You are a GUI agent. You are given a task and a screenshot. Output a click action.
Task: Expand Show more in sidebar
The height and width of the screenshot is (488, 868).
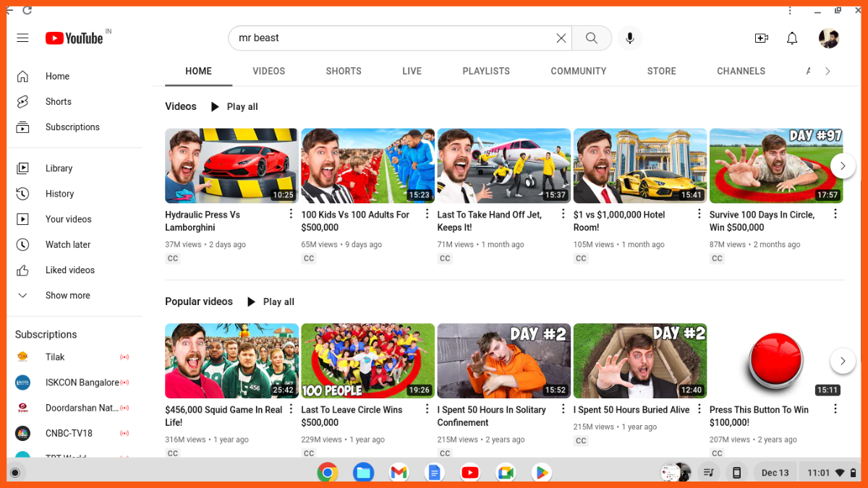[x=67, y=295]
